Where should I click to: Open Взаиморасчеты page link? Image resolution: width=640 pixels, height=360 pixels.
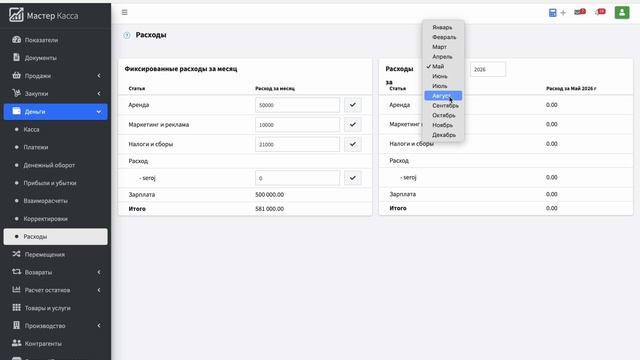[46, 201]
